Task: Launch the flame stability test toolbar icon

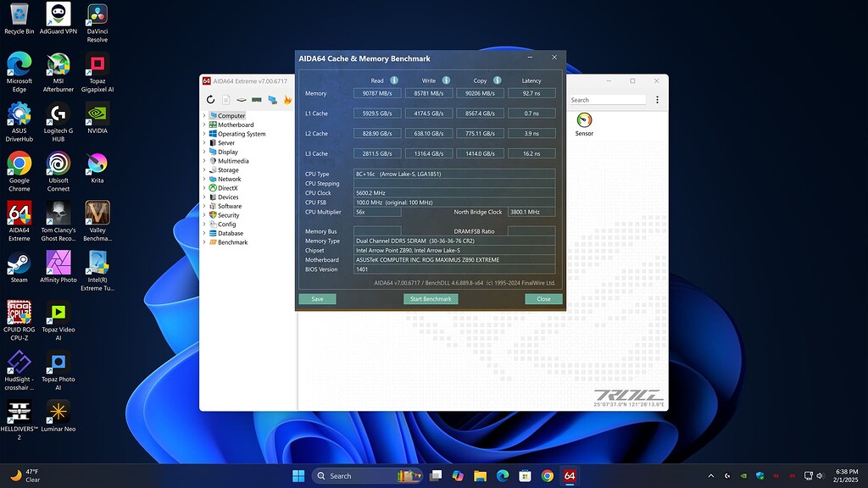Action: [287, 100]
